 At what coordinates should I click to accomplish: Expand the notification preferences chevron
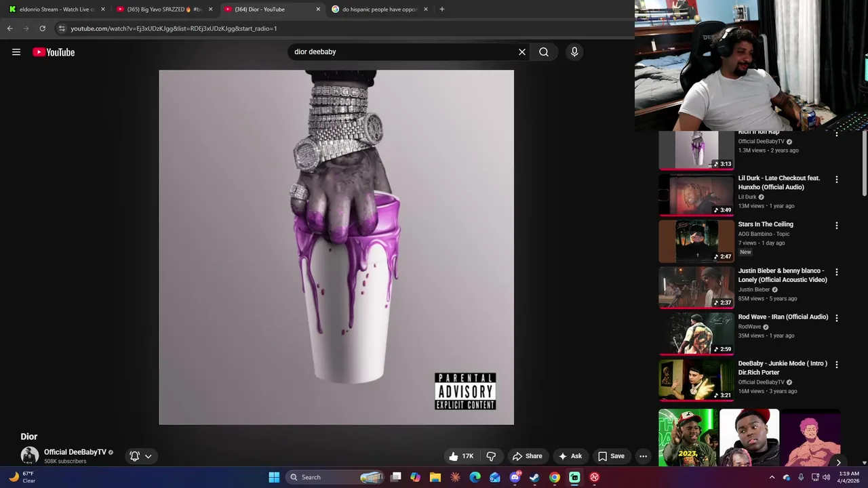[148, 456]
